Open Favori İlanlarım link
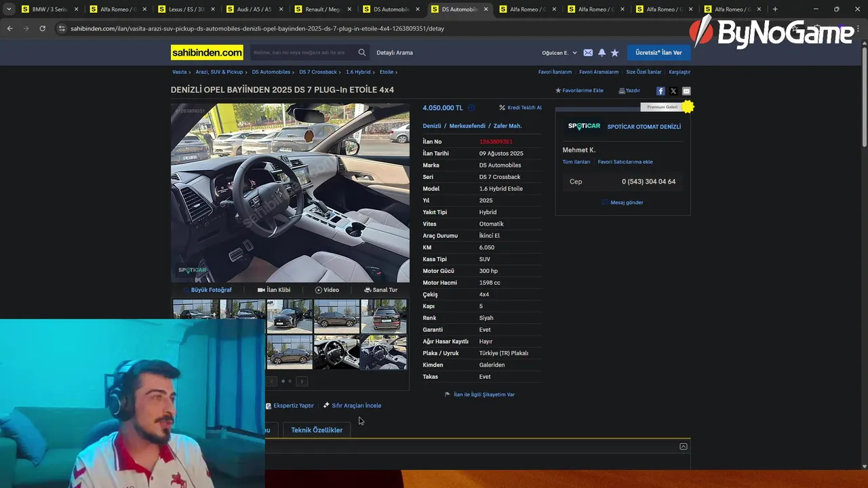The height and width of the screenshot is (488, 868). click(555, 72)
